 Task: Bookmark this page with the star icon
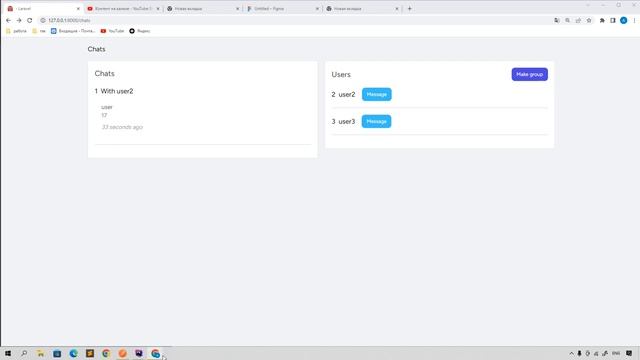(589, 20)
